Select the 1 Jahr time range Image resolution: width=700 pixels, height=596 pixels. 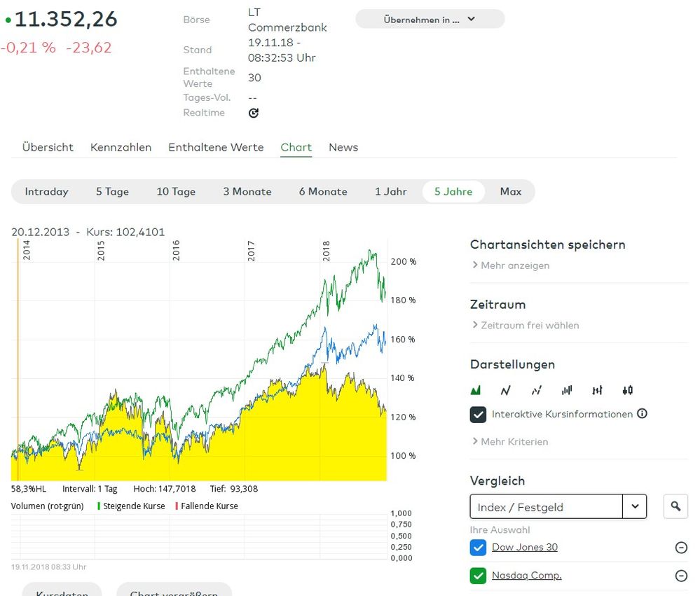click(x=390, y=192)
